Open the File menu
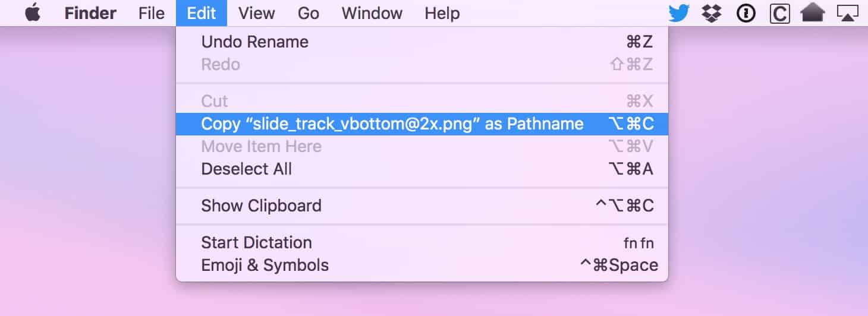The image size is (868, 316). coord(151,13)
